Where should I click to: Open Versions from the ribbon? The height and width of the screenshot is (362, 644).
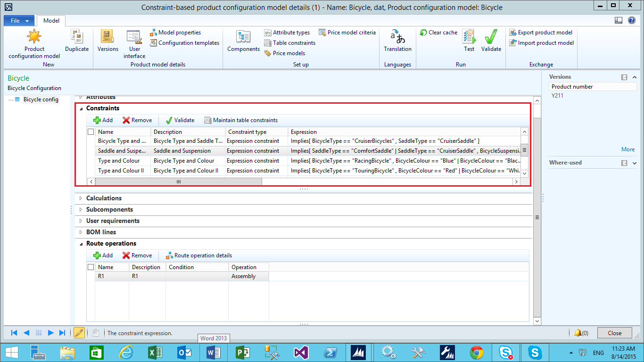108,41
